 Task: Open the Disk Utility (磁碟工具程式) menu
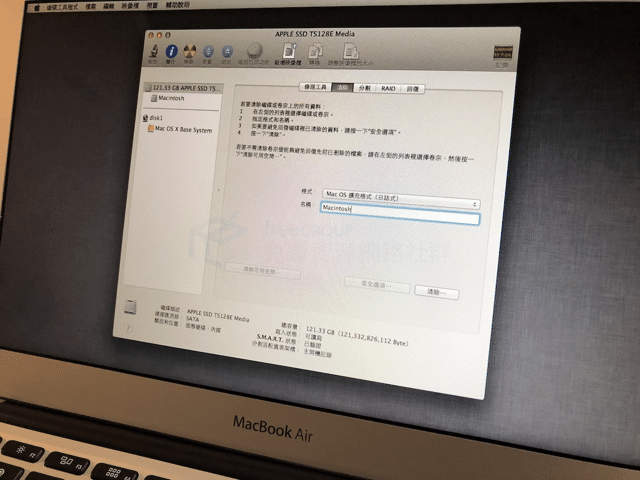click(62, 7)
